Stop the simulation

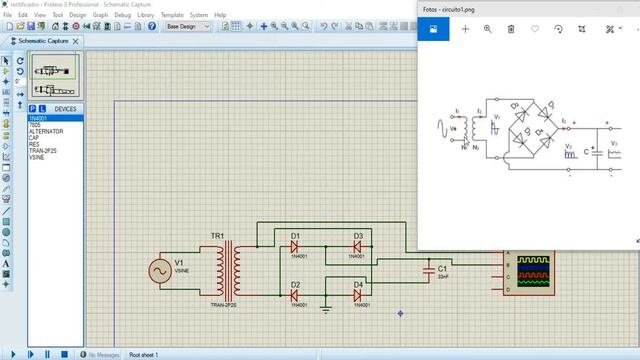64,354
